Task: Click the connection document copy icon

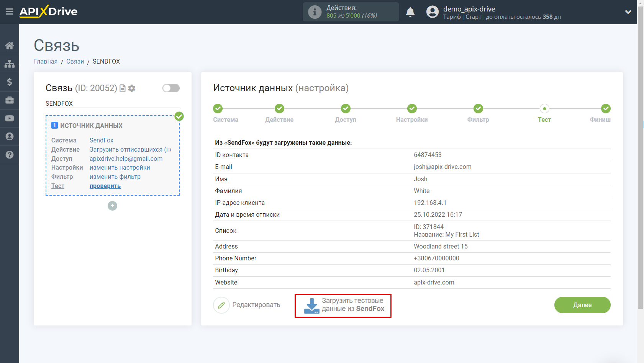Action: coord(123,88)
